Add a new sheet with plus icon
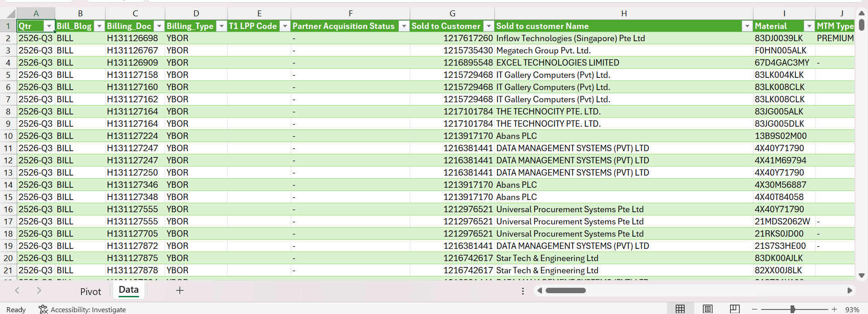 pos(180,290)
